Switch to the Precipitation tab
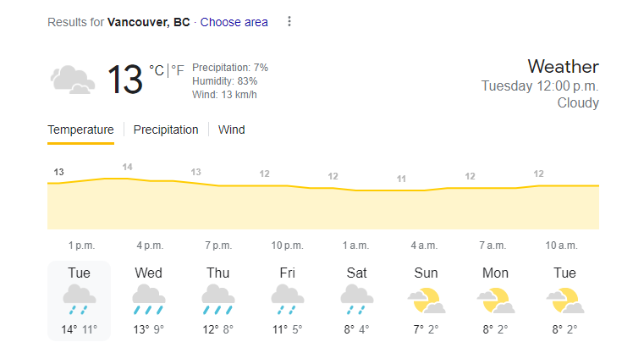Viewport: 644px width, 353px height. [166, 130]
